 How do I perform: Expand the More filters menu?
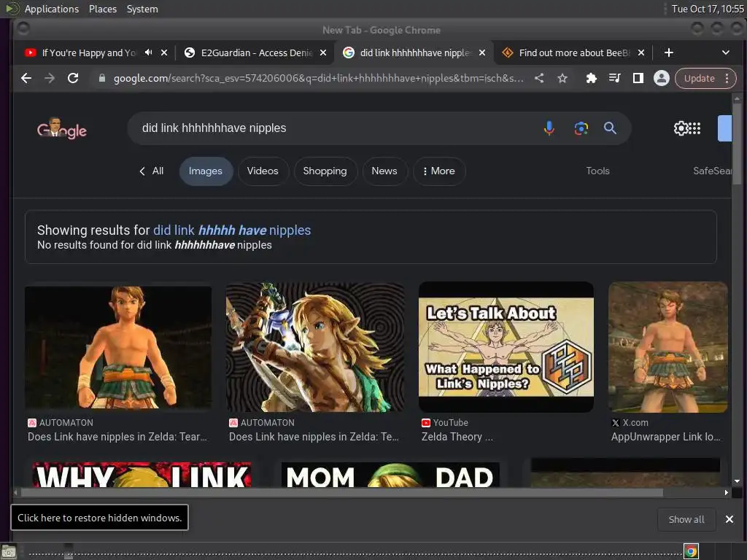point(438,171)
